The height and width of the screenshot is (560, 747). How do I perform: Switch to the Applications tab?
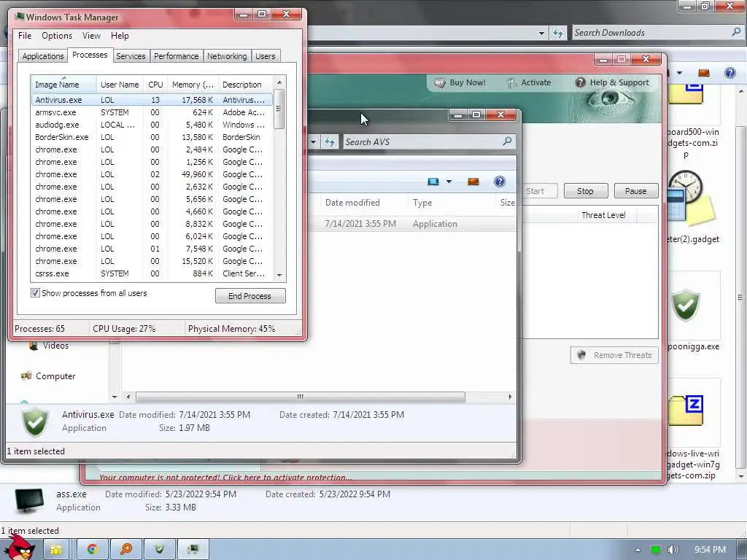pyautogui.click(x=43, y=56)
